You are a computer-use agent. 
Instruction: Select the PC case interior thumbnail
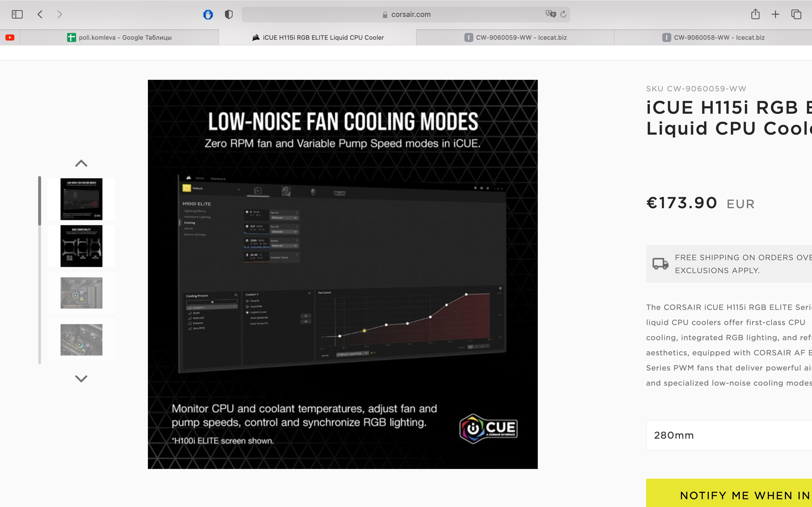coord(81,293)
